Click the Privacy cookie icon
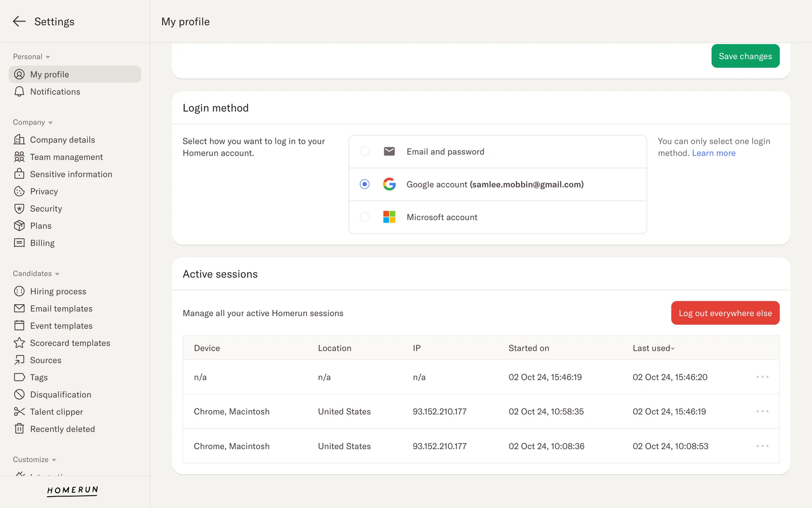812x508 pixels. click(x=19, y=191)
